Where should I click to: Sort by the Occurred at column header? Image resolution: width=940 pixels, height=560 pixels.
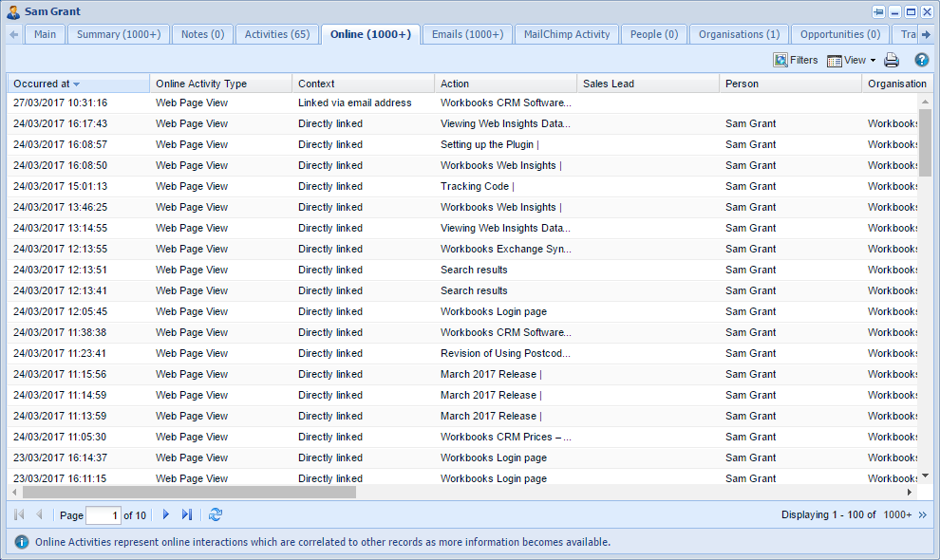(x=78, y=84)
